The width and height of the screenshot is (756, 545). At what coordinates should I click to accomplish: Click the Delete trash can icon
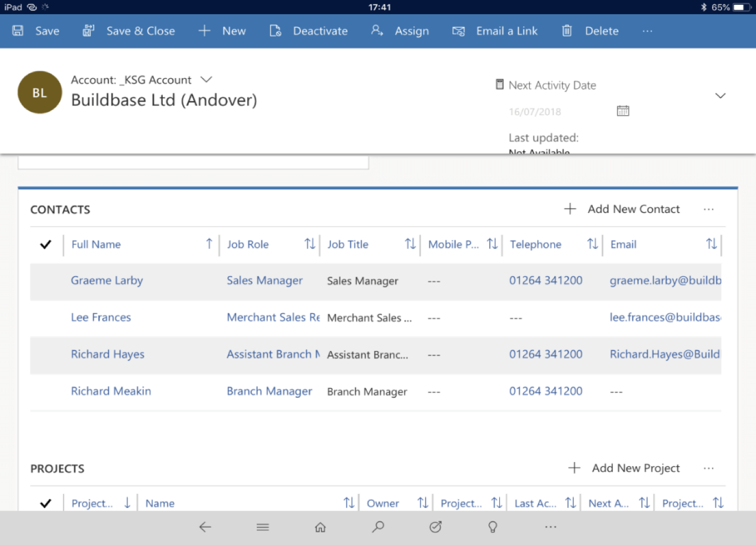pos(567,31)
